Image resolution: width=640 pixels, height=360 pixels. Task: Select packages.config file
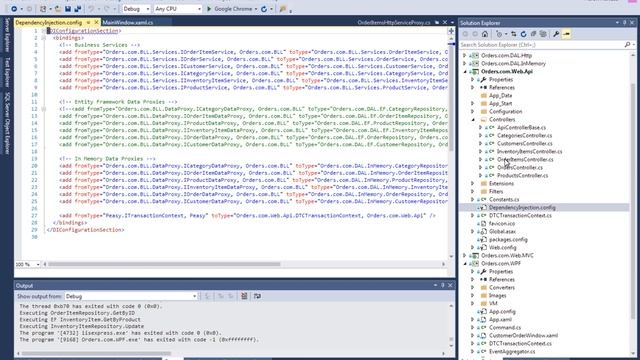point(508,240)
